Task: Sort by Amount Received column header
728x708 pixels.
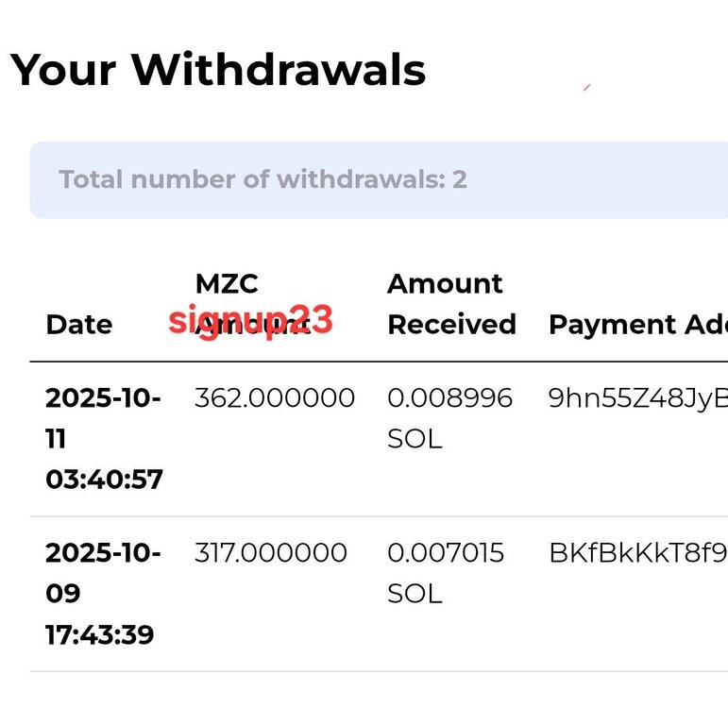Action: coord(451,304)
